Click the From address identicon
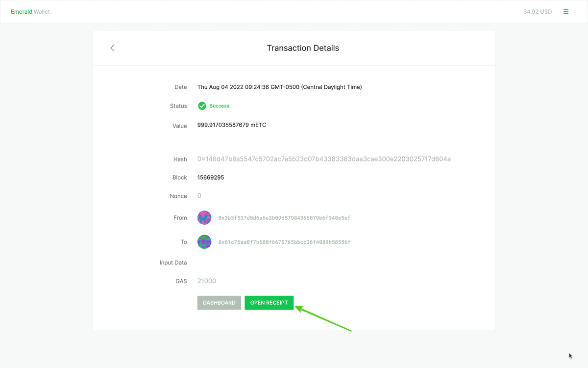This screenshot has width=588, height=368. (204, 218)
